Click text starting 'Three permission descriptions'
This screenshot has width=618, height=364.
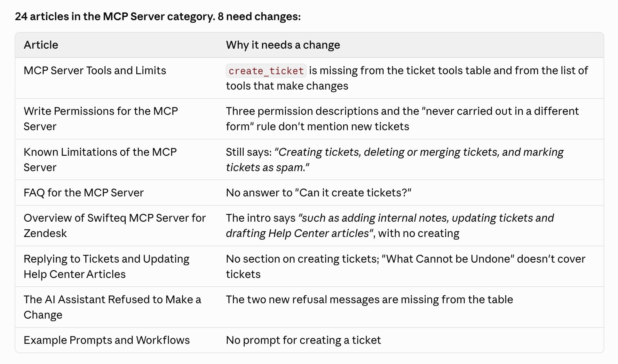click(402, 119)
